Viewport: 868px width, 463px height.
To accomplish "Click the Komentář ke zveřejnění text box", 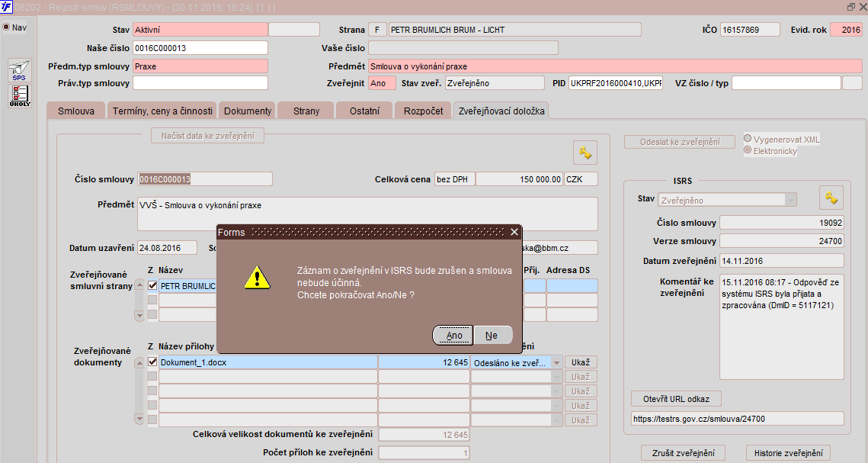I will click(x=782, y=326).
